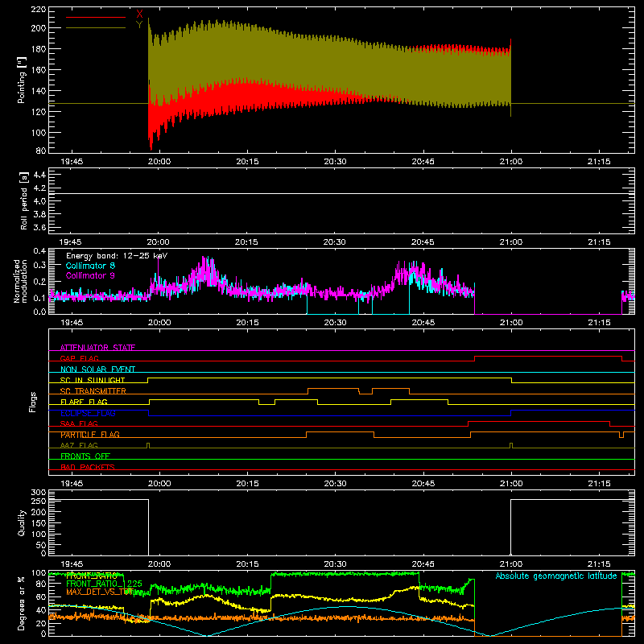644x644 pixels.
Task: Click the 21:00 time label below Quality plot
Action: (511, 564)
